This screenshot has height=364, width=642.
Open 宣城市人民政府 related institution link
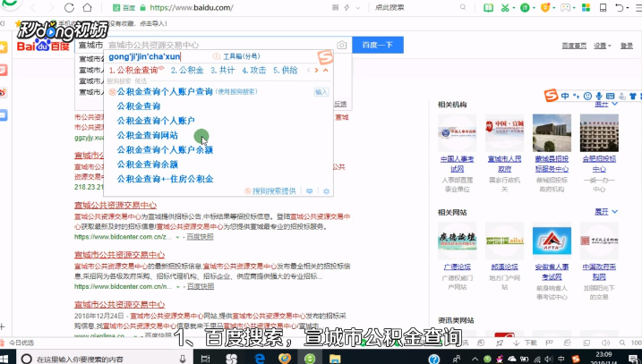coord(504,164)
